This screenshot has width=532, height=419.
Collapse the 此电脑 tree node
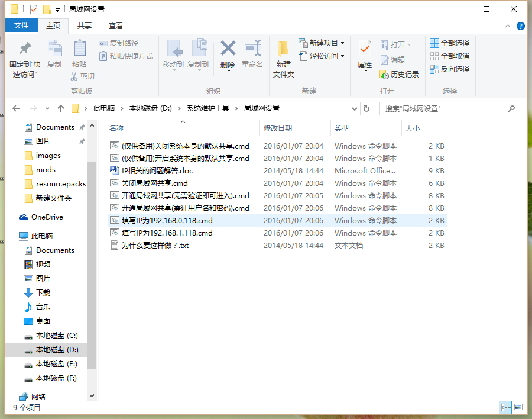click(16, 236)
